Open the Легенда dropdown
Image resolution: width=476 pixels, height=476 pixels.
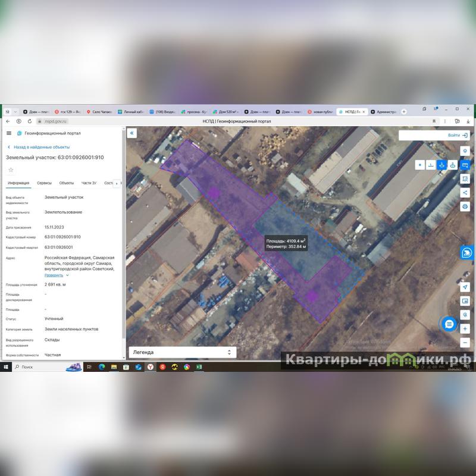click(182, 352)
